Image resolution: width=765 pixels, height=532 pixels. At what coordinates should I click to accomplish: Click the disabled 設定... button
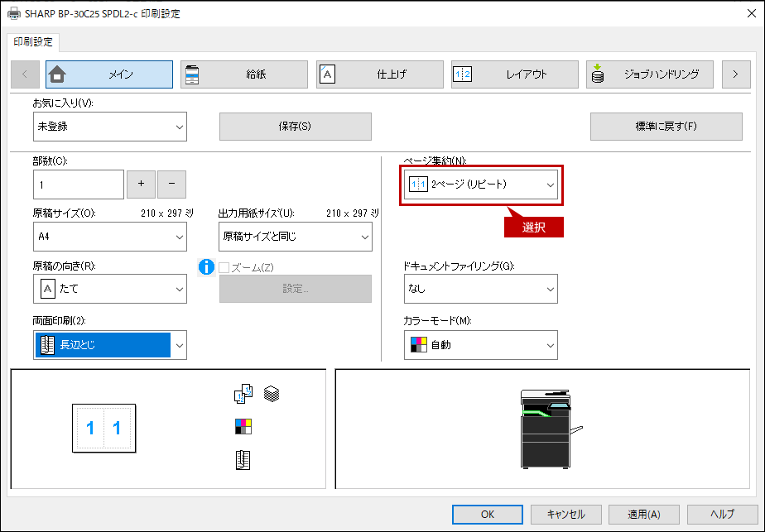coord(296,289)
